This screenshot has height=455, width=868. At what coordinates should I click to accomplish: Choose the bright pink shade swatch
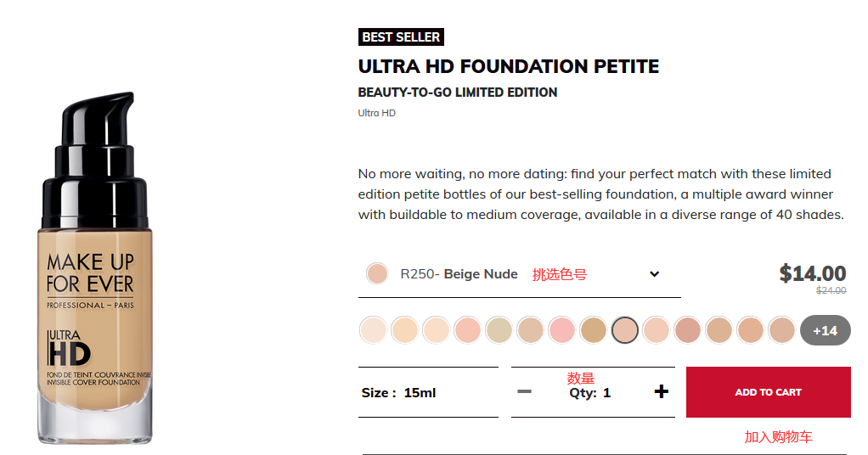click(562, 330)
